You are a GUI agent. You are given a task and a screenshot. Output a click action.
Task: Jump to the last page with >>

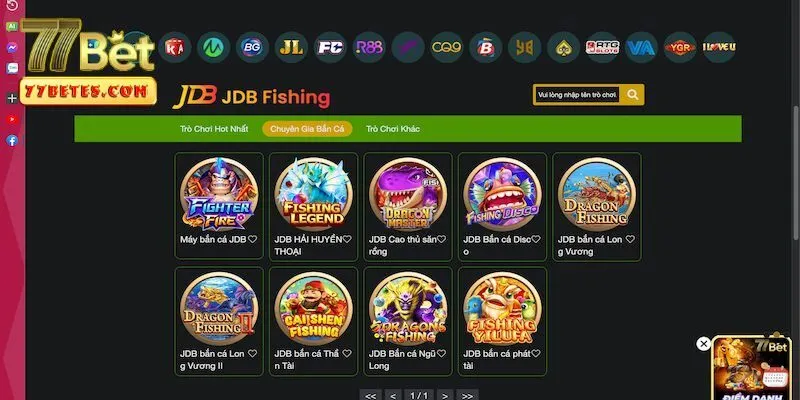[x=467, y=395]
